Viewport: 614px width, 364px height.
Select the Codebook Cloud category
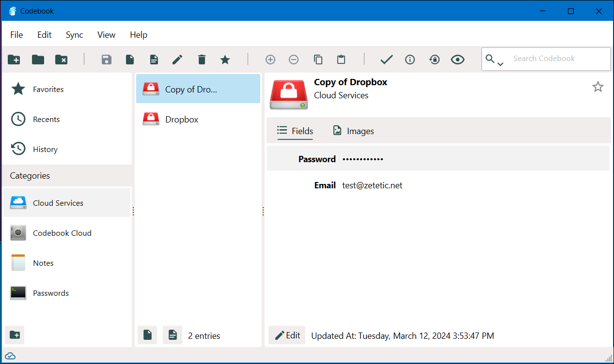tap(67, 233)
